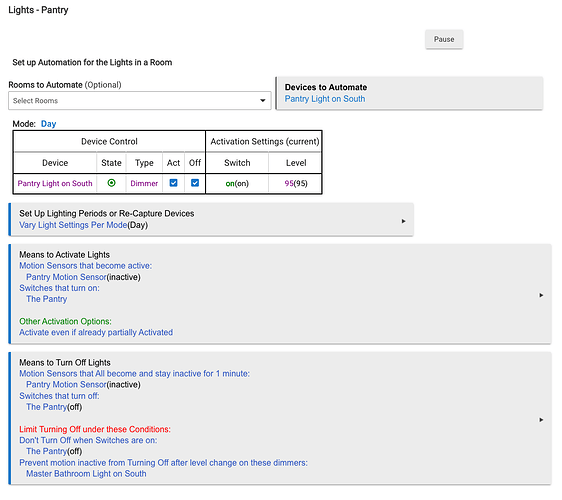Click the on(on) switch setting
562x500 pixels.
pyautogui.click(x=237, y=184)
